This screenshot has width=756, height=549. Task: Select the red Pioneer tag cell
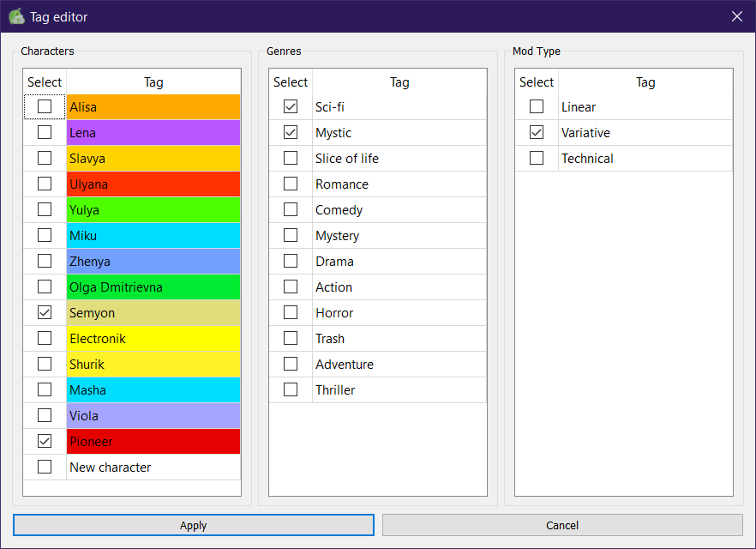point(153,442)
